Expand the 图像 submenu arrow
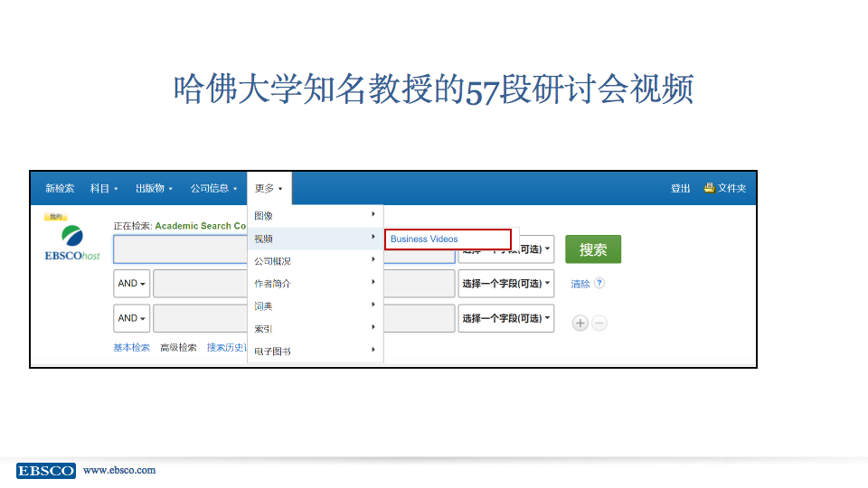 [373, 214]
